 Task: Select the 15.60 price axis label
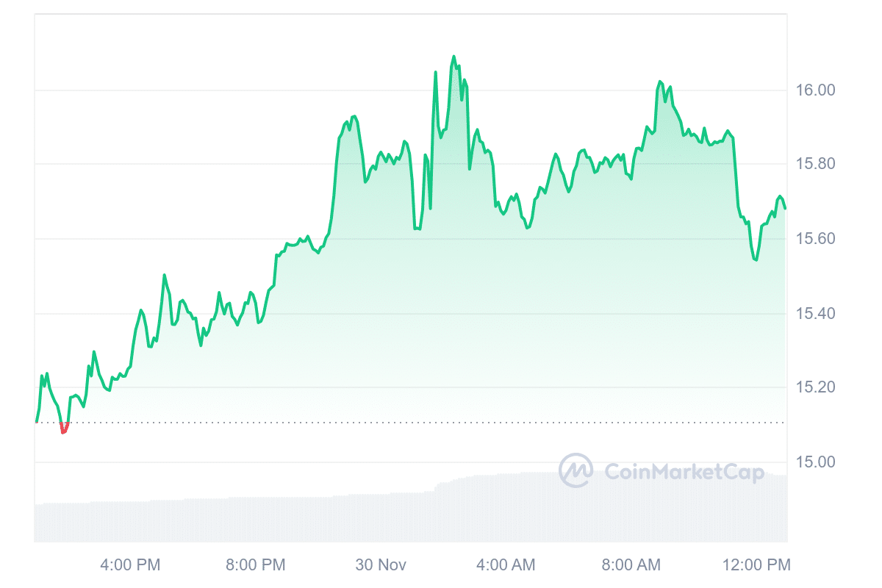816,239
